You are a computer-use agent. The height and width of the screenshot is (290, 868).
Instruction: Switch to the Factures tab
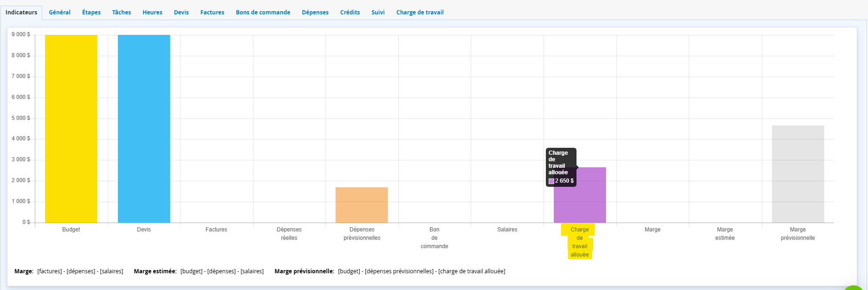[212, 13]
